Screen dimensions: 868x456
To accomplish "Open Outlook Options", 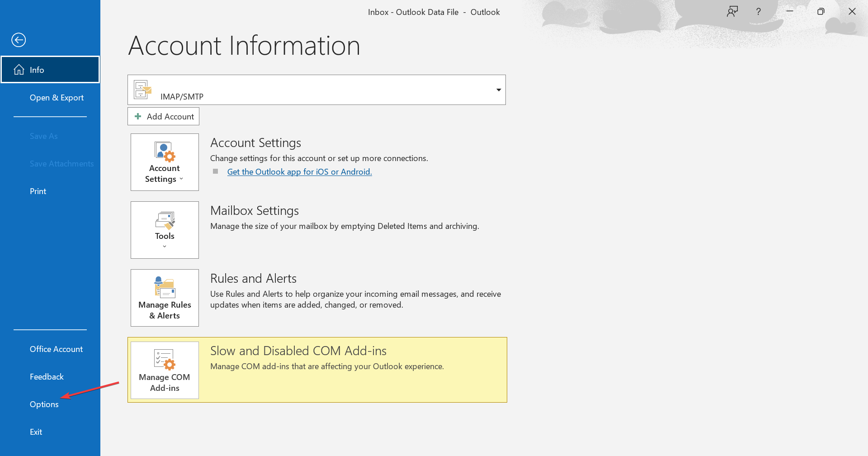I will pyautogui.click(x=44, y=404).
